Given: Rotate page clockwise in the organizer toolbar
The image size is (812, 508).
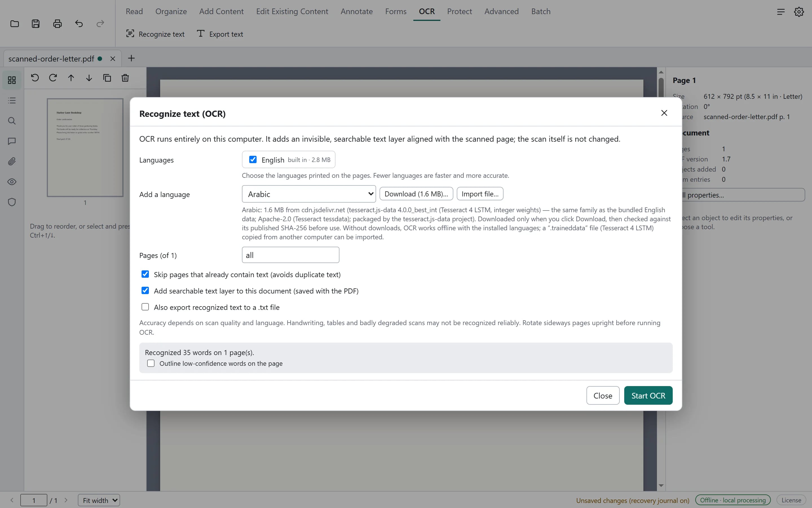Looking at the screenshot, I should point(53,78).
